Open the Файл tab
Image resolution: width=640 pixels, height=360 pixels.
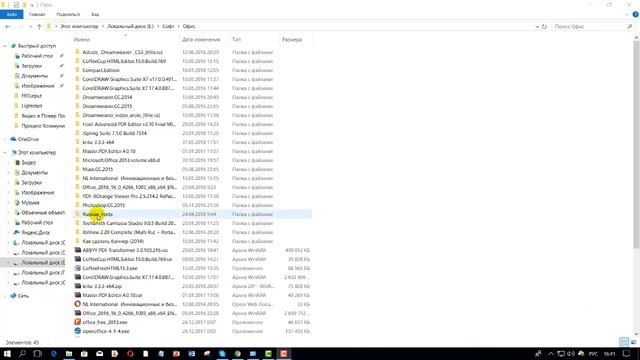click(11, 14)
